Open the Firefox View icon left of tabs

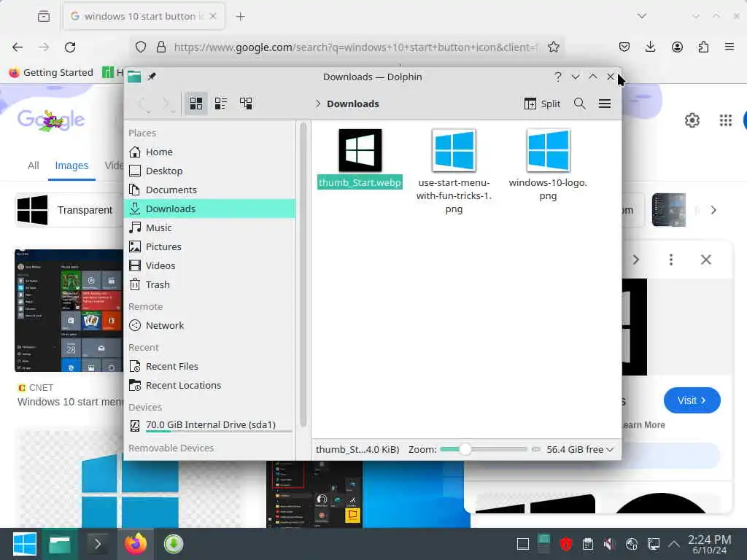(x=44, y=16)
